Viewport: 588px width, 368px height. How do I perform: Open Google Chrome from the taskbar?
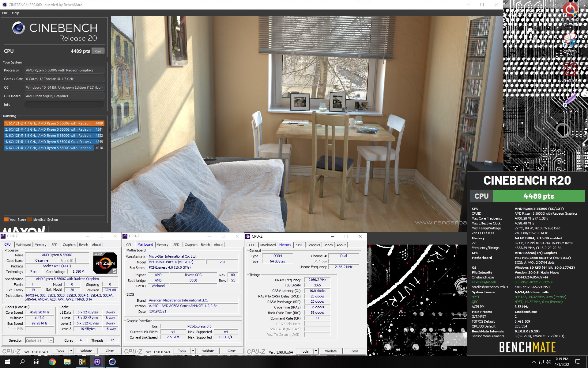[52, 362]
